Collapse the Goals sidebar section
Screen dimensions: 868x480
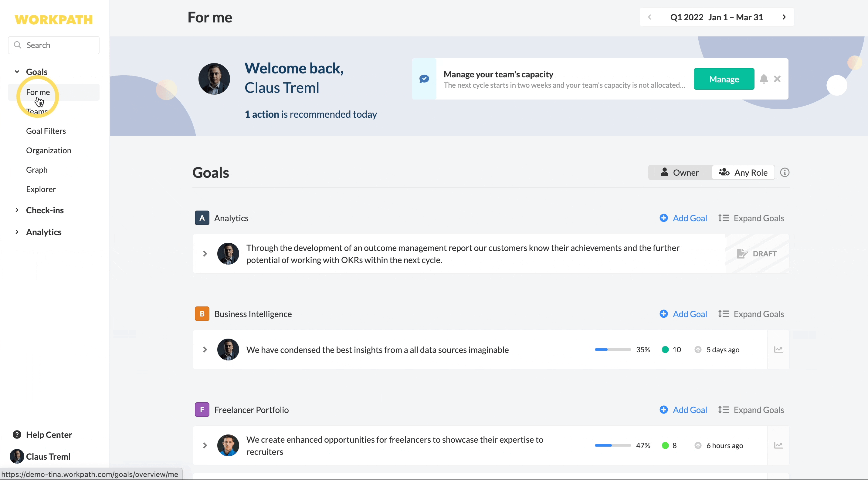[17, 71]
